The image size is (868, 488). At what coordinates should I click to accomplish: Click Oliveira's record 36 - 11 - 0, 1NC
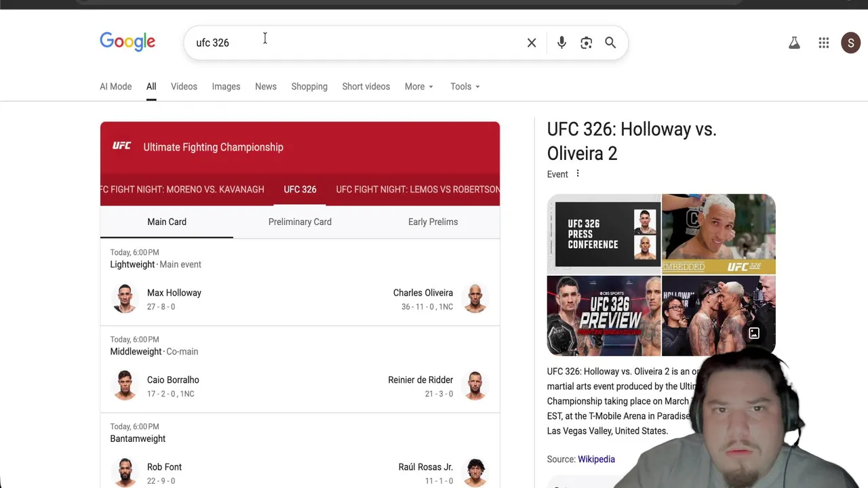[x=427, y=306]
